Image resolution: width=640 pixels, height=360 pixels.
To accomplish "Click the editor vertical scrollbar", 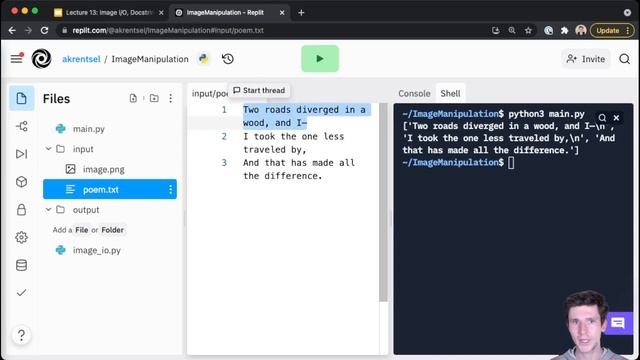I will [x=383, y=202].
